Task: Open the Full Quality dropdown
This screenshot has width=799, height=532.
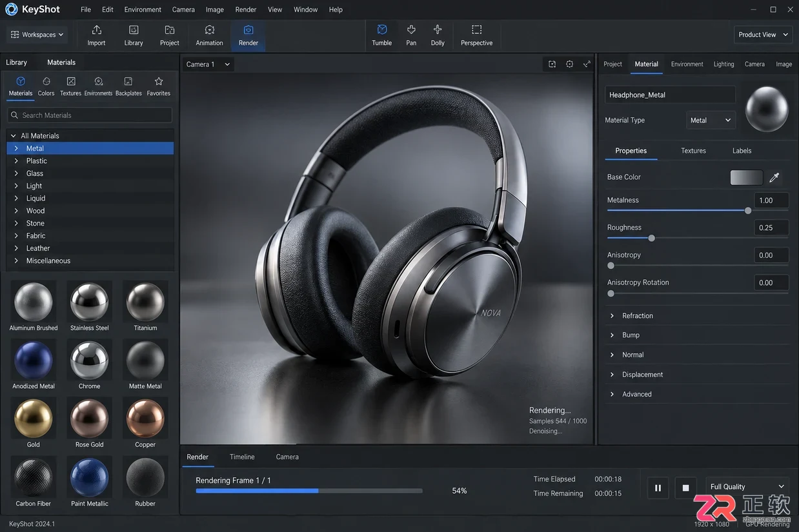Action: 747,487
